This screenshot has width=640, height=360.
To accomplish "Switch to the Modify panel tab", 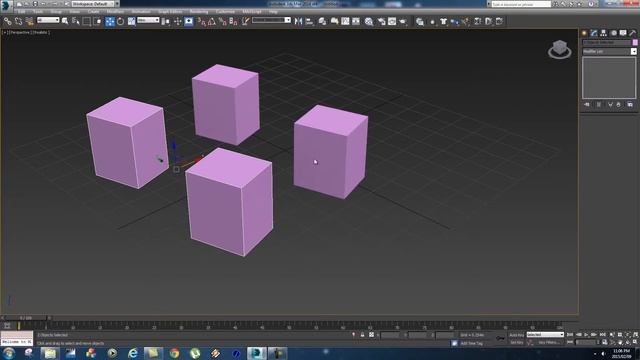I will coord(594,33).
